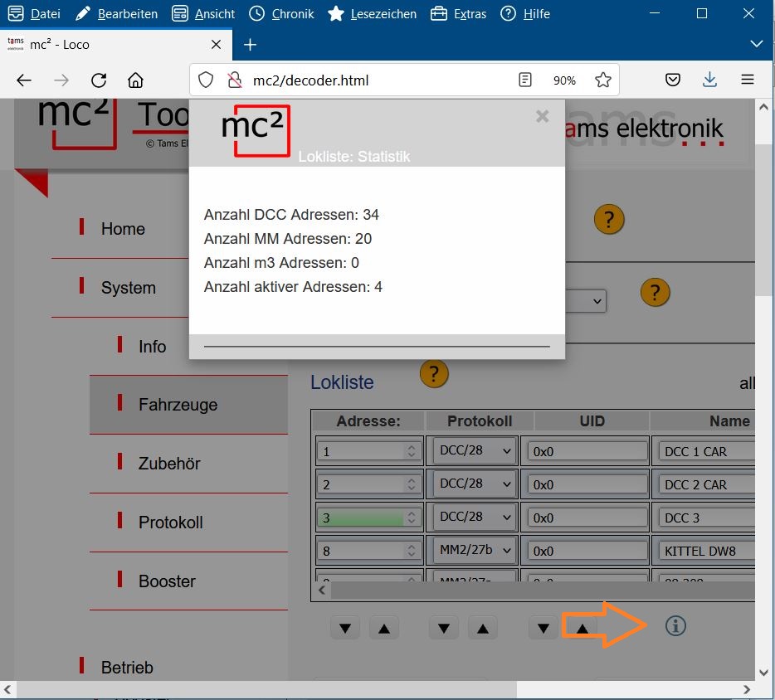Save page to Pocket
Screen dimensions: 775x700
tap(673, 80)
